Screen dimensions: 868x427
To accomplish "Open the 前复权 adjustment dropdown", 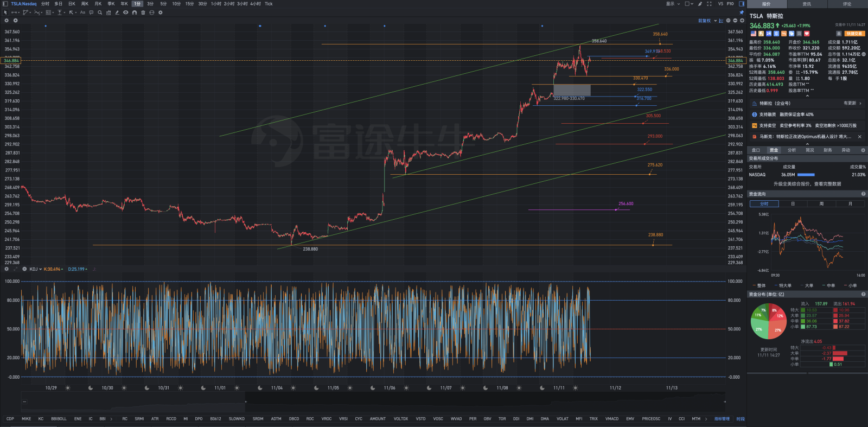I will [707, 21].
